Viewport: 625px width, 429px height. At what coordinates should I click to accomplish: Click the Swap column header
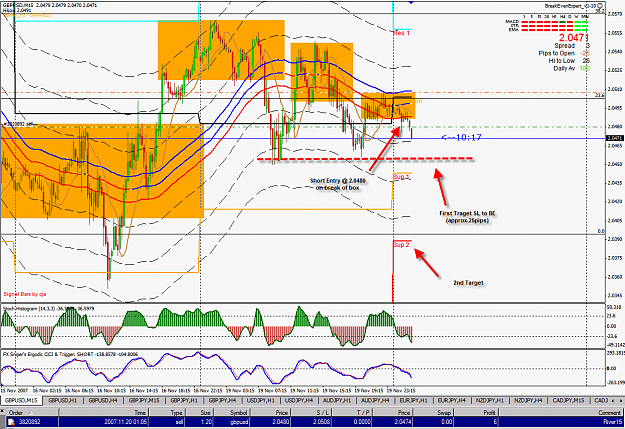coord(433,412)
